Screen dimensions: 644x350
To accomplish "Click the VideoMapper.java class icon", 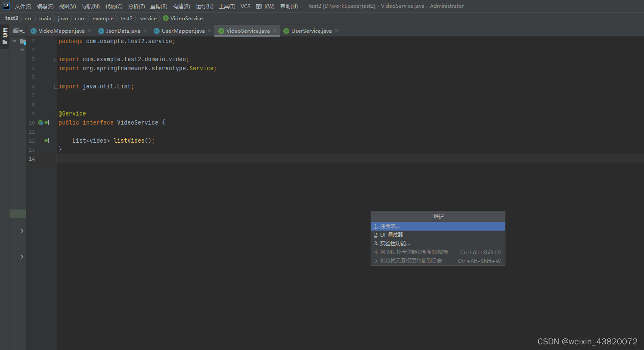I will pyautogui.click(x=34, y=31).
